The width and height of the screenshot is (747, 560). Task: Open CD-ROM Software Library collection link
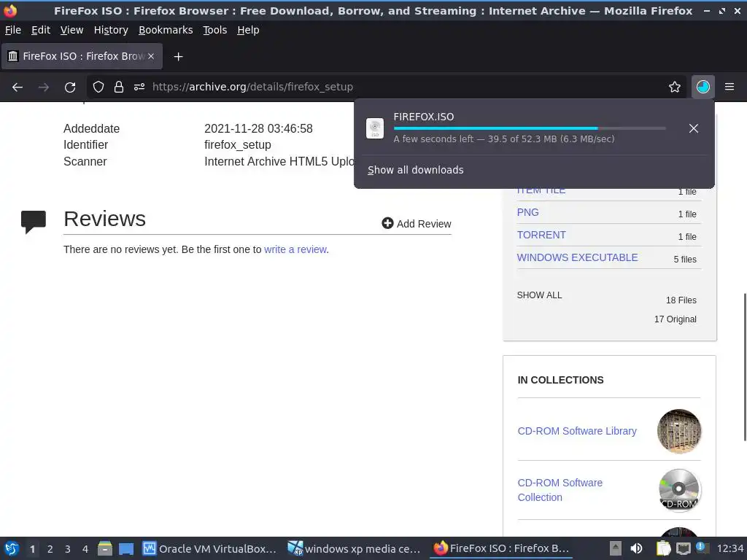click(577, 431)
